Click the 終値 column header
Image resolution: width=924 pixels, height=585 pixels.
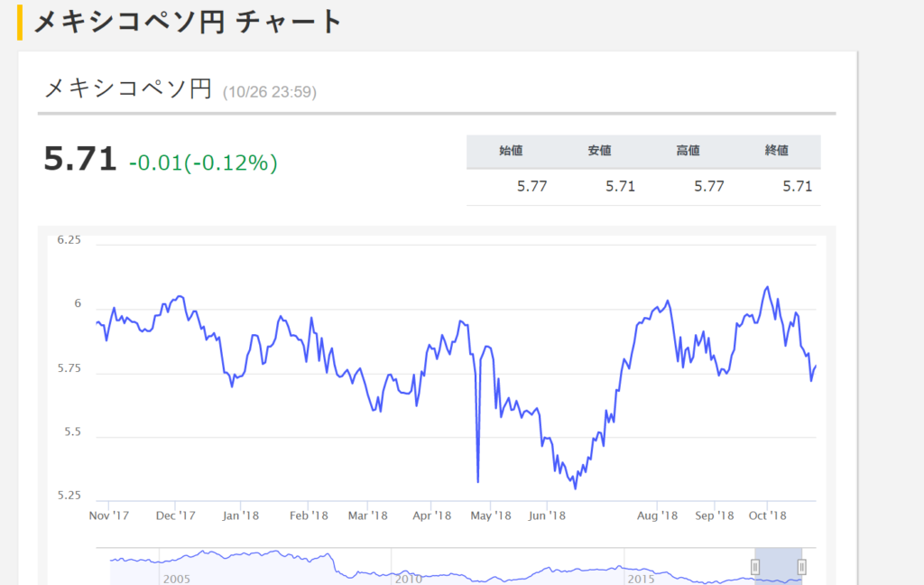pos(776,151)
